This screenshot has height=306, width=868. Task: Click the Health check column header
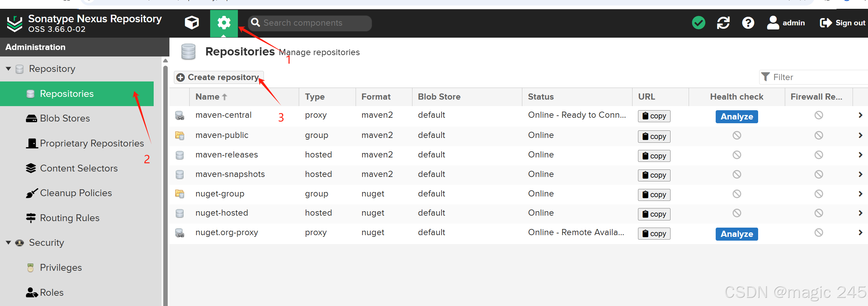(x=737, y=97)
